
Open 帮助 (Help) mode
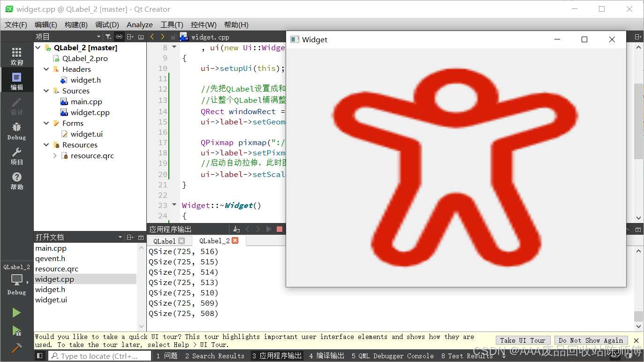pyautogui.click(x=16, y=181)
